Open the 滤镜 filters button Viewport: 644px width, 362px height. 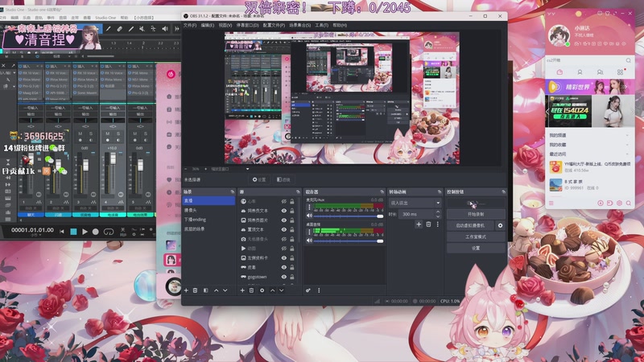coord(283,179)
